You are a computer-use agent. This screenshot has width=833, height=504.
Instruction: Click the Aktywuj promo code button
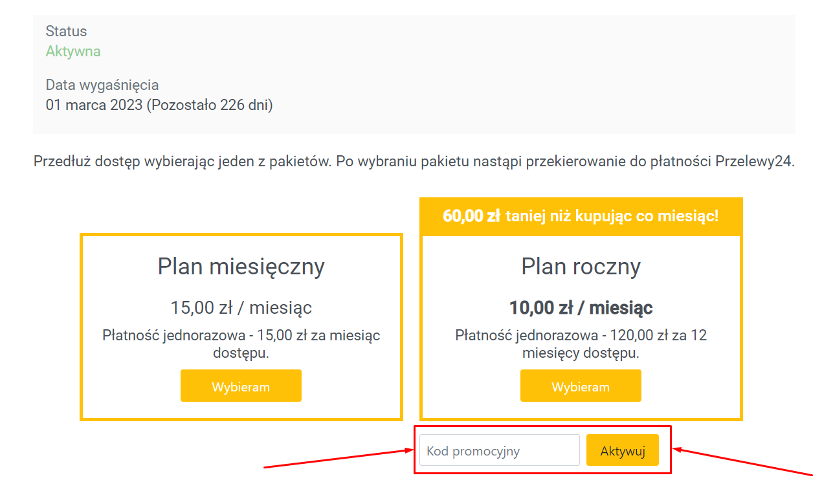click(623, 450)
